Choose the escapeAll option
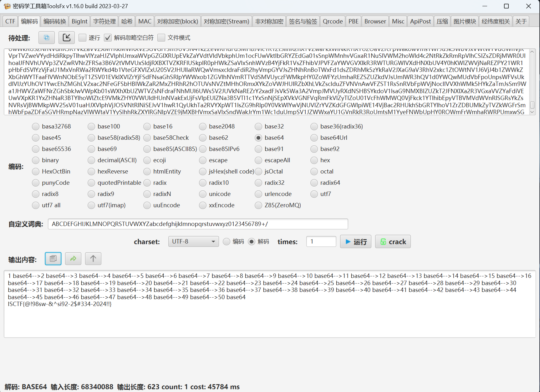Image resolution: width=540 pixels, height=392 pixels. (258, 160)
